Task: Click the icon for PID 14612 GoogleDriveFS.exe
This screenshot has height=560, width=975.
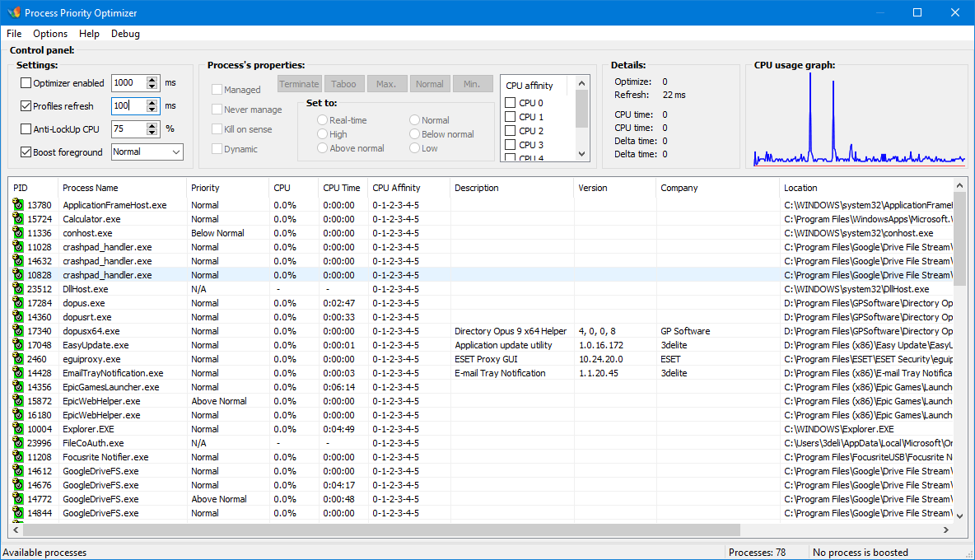Action: [x=18, y=471]
